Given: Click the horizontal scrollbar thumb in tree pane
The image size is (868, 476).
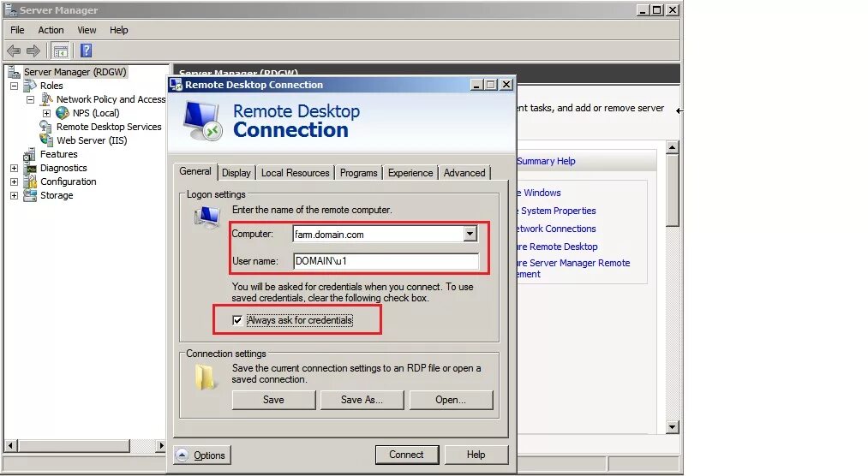Looking at the screenshot, I should [x=74, y=445].
